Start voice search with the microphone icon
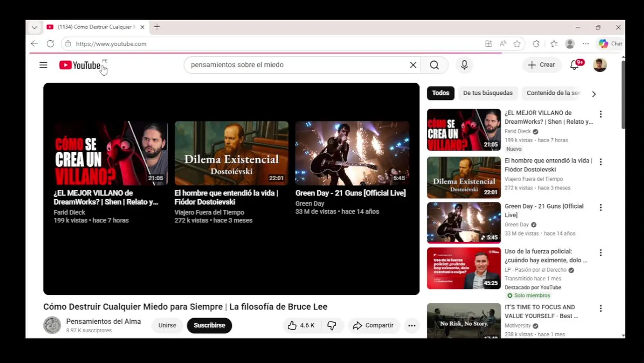Screen dimensions: 644x363 (464, 65)
